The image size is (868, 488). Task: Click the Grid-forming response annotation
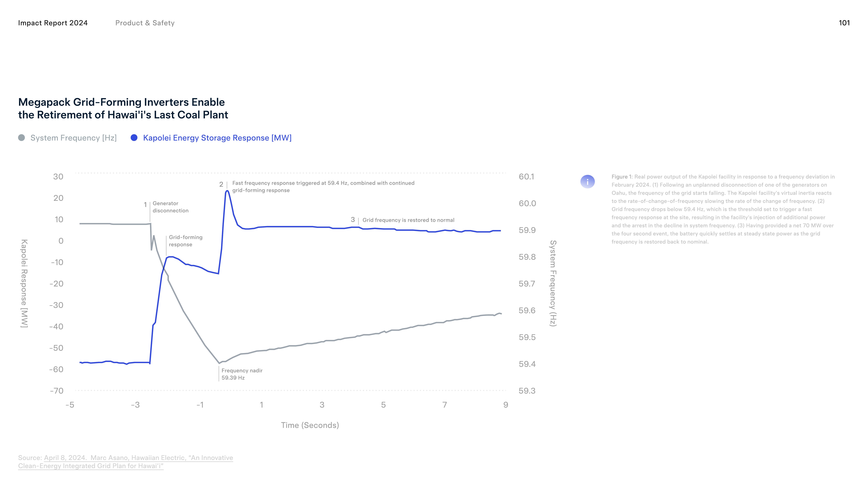[185, 241]
